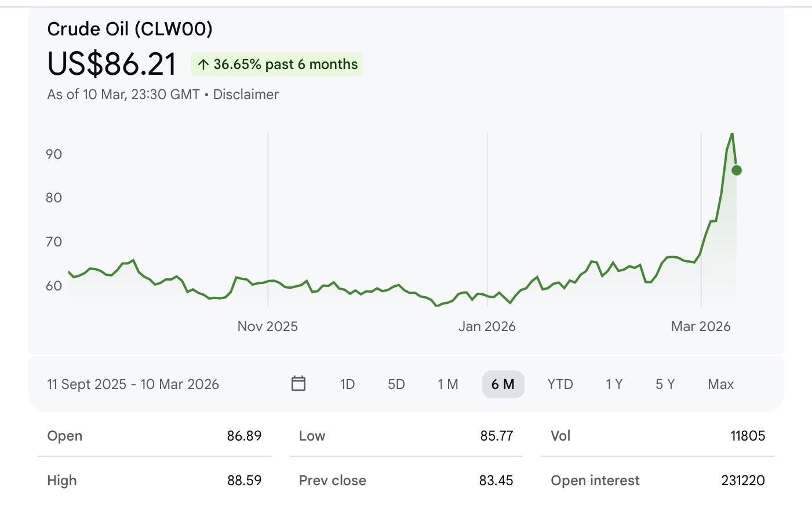Click the Prev close label
The width and height of the screenshot is (812, 531).
(333, 481)
